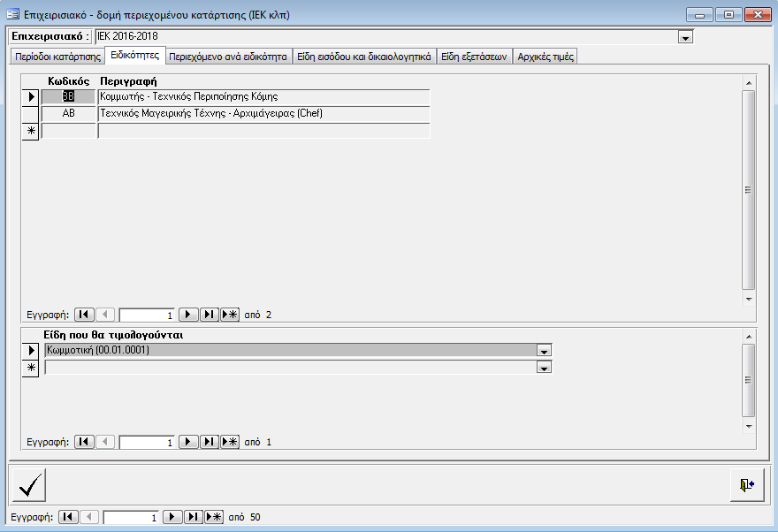Image resolution: width=778 pixels, height=532 pixels.
Task: Go to next record in bottom form navigator
Action: (x=172, y=517)
